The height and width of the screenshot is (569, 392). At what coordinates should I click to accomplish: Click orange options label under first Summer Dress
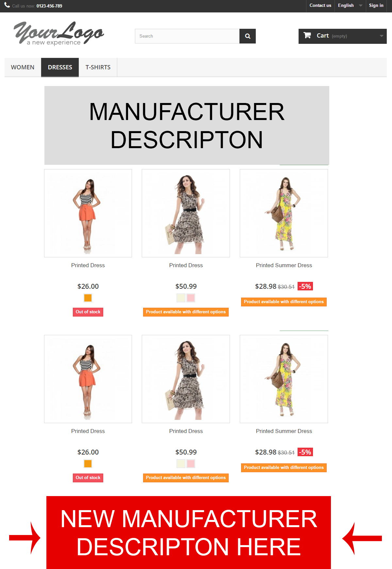coord(284,302)
